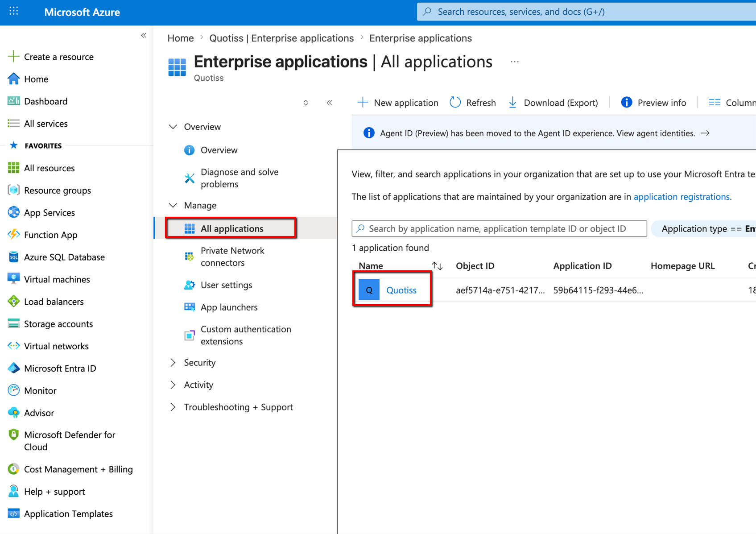Viewport: 756px width, 534px height.
Task: Click the Virtual machines monitor icon
Action: pyautogui.click(x=14, y=279)
